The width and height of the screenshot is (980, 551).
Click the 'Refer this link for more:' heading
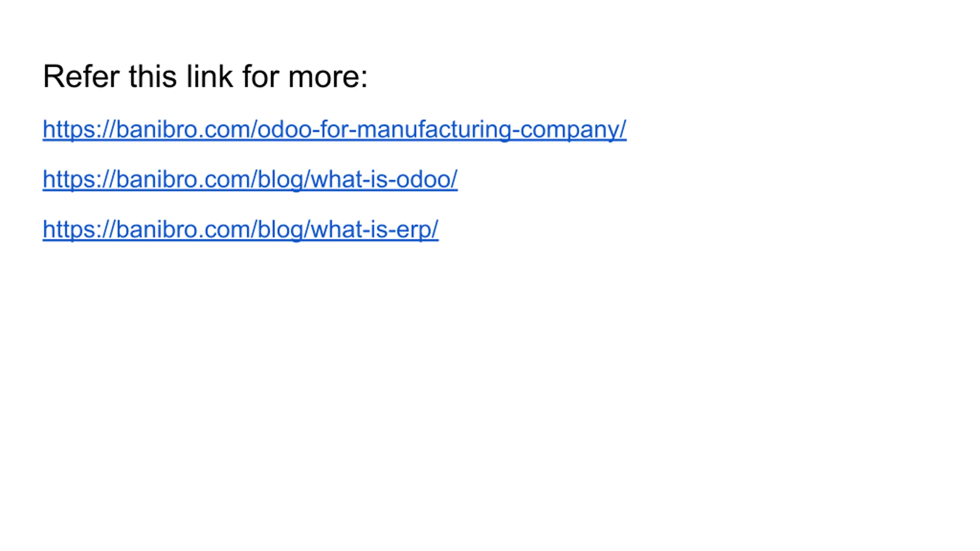click(x=205, y=76)
